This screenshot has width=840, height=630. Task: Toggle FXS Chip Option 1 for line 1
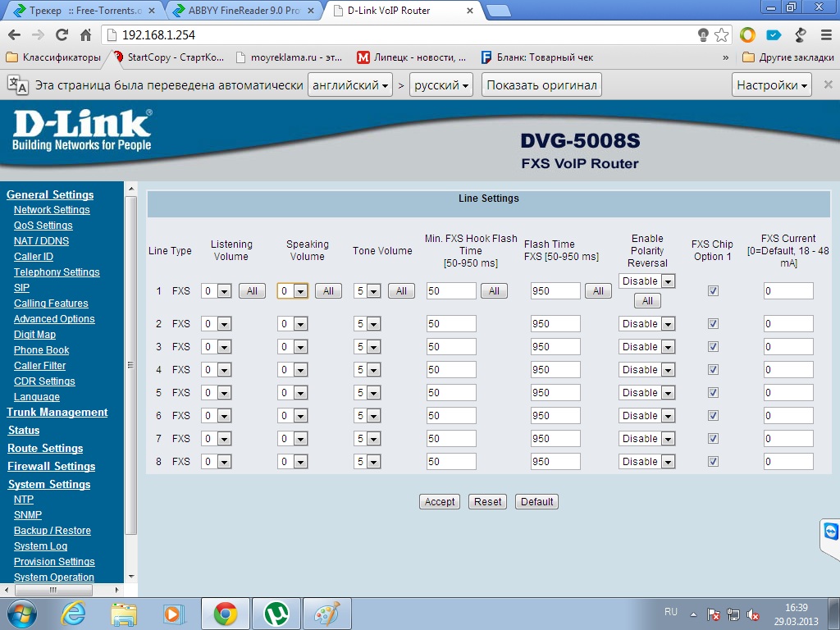pos(713,291)
